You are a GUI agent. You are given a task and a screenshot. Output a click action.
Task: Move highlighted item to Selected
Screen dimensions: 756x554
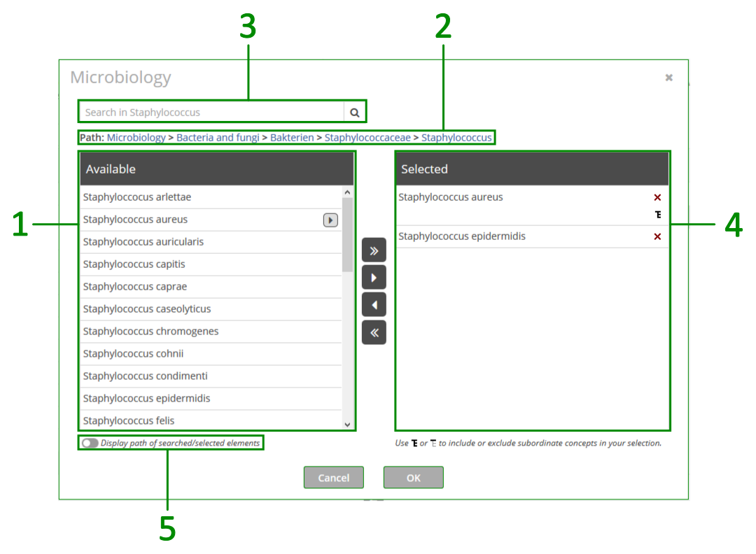pos(374,278)
